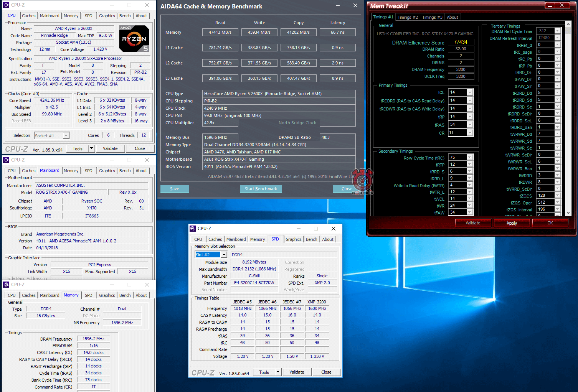
Task: Expand the Slot #2 memory slot dropdown
Action: [x=224, y=255]
